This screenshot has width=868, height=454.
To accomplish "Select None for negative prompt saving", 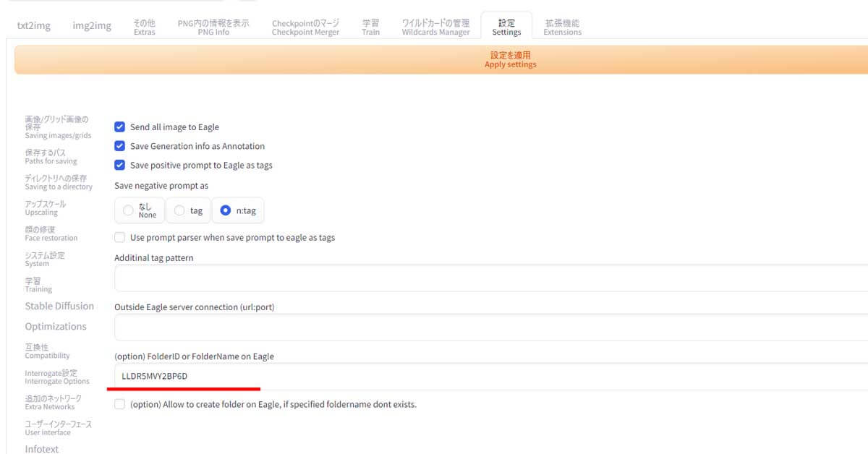I will (128, 210).
